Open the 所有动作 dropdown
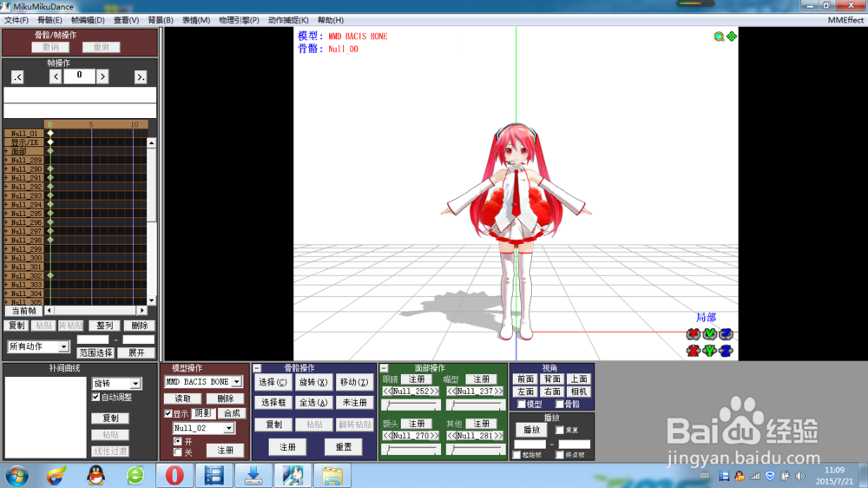 pos(63,346)
